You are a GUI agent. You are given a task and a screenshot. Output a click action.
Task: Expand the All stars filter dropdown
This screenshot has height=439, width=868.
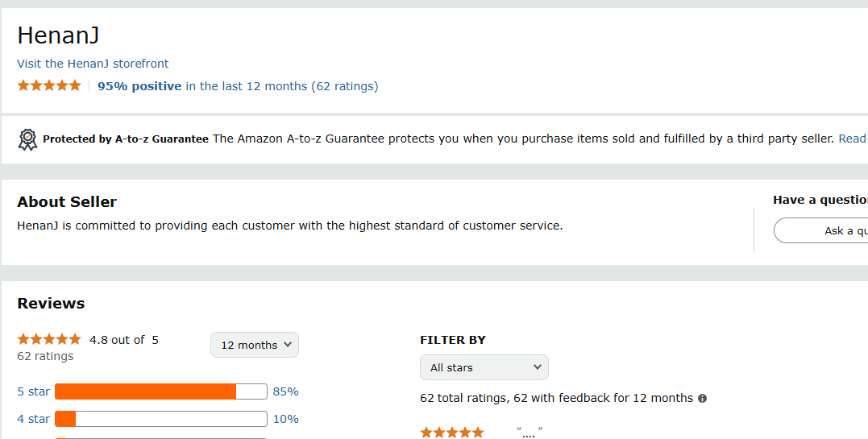[484, 367]
